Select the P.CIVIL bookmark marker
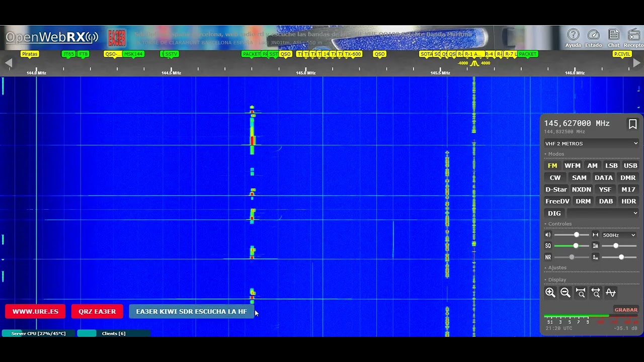The width and height of the screenshot is (644, 362). (x=622, y=54)
